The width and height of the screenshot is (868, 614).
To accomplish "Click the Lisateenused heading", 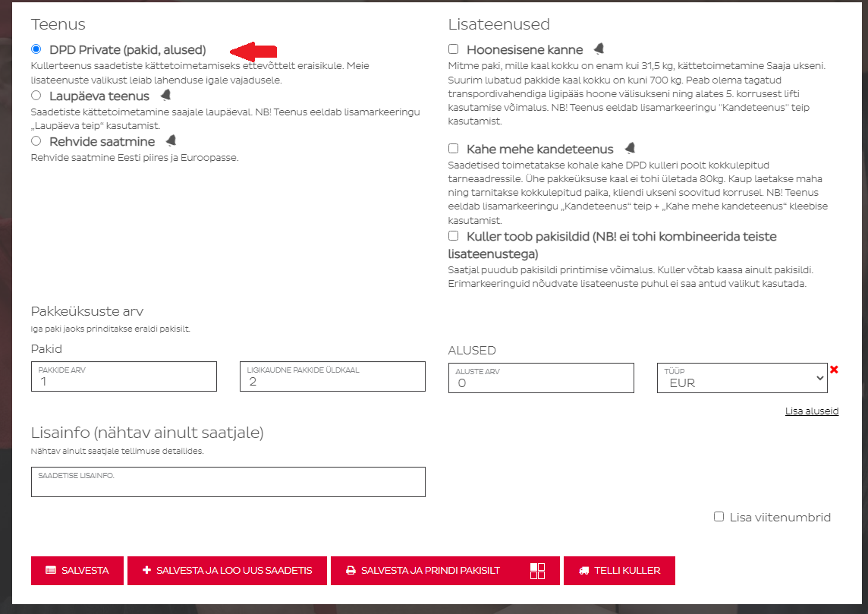I will click(x=498, y=24).
